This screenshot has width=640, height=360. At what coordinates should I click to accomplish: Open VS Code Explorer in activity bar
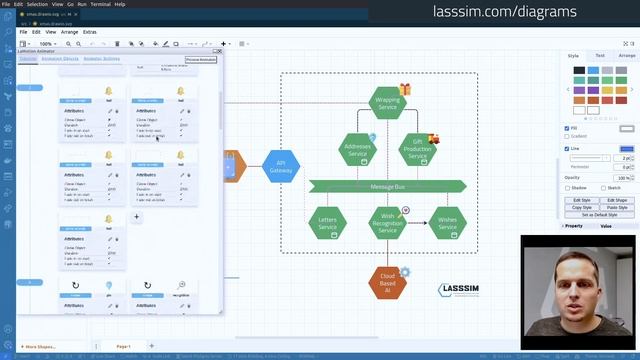point(8,16)
